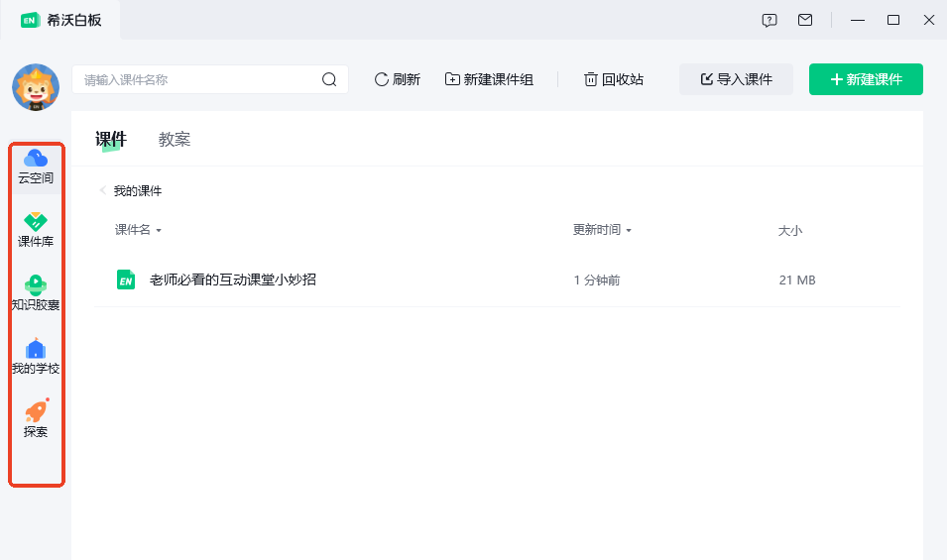The height and width of the screenshot is (560, 947).
Task: Open the 回收站 recycle bin
Action: 614,79
